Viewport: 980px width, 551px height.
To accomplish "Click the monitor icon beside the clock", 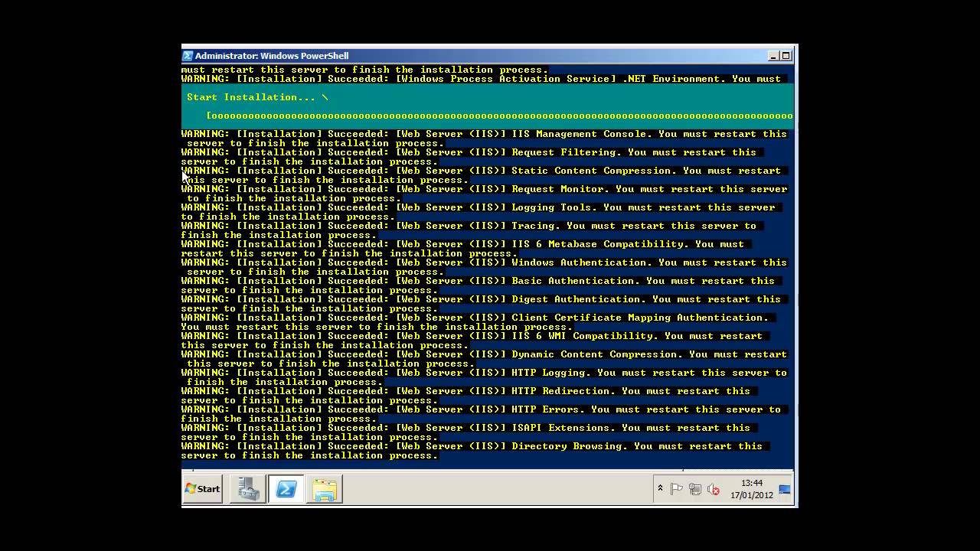I will [x=785, y=489].
